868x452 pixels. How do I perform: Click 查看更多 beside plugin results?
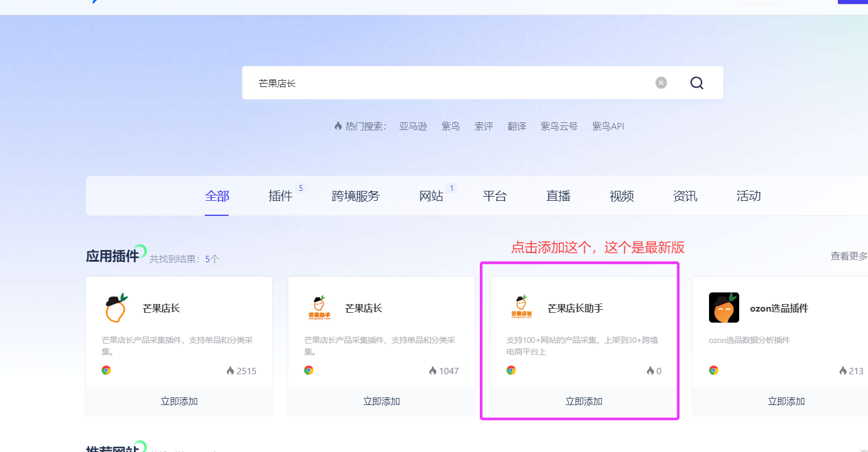click(849, 256)
